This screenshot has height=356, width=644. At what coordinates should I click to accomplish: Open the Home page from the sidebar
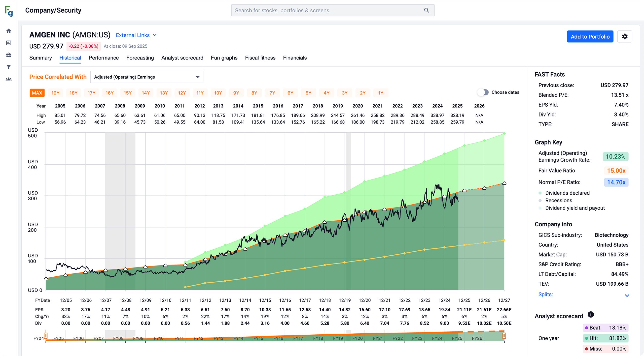tap(8, 30)
